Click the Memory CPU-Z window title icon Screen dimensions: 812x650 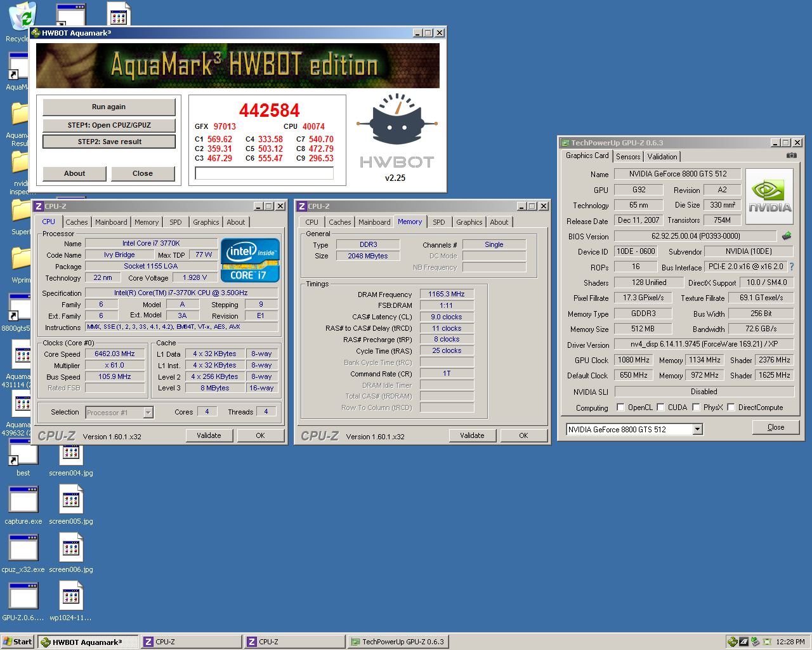[x=302, y=206]
